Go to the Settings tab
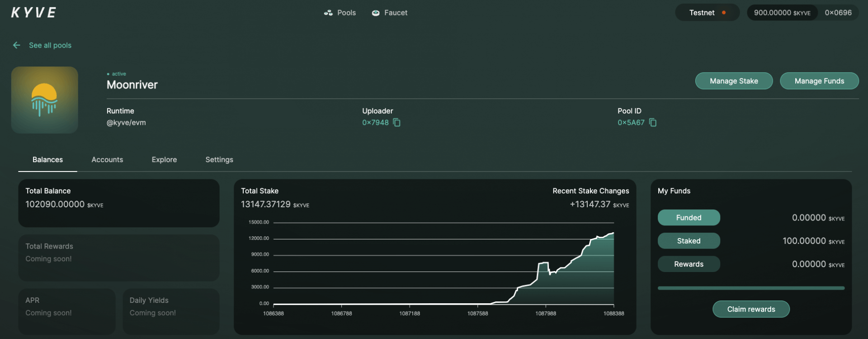Image resolution: width=868 pixels, height=339 pixels. pyautogui.click(x=219, y=160)
